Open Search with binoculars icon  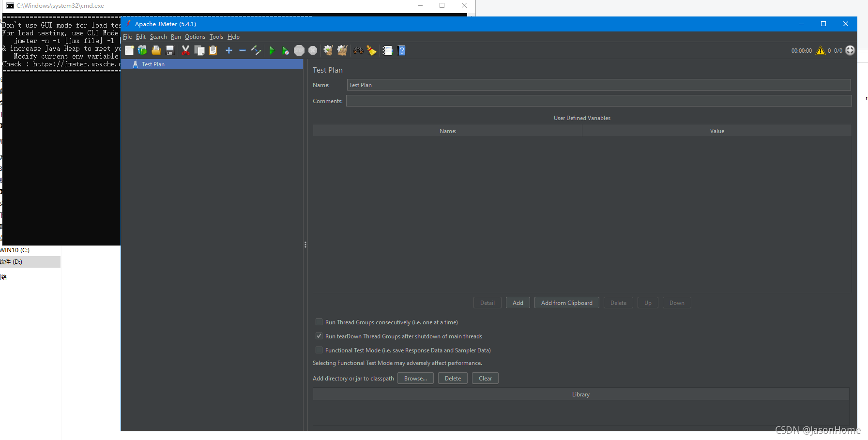click(x=358, y=50)
